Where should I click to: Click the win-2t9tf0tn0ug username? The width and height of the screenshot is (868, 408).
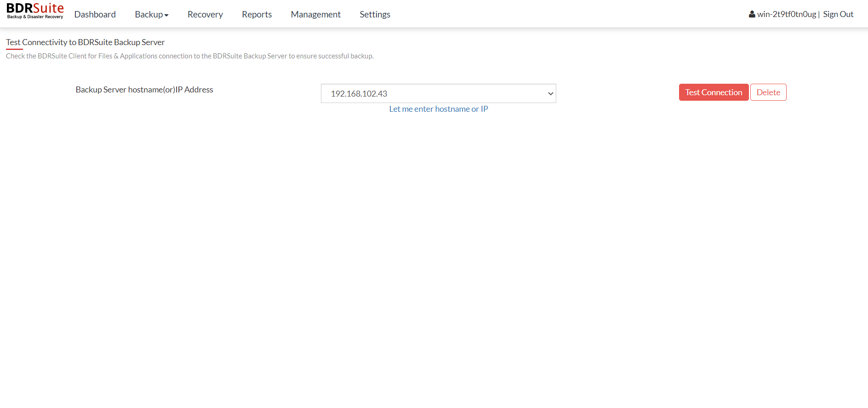tap(787, 14)
